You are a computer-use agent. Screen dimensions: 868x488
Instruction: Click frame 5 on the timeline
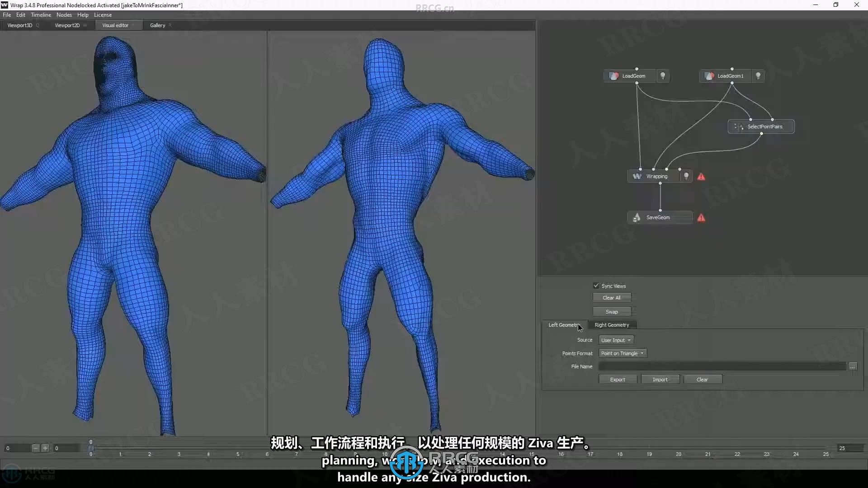click(x=238, y=454)
